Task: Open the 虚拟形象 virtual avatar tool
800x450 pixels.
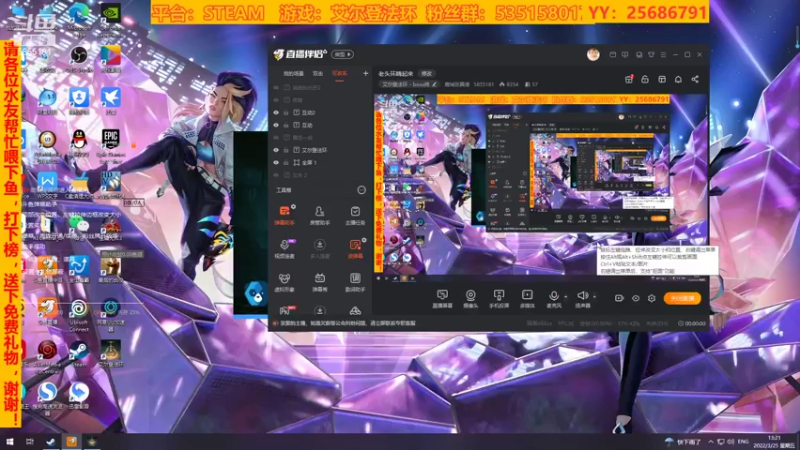Action: point(284,282)
